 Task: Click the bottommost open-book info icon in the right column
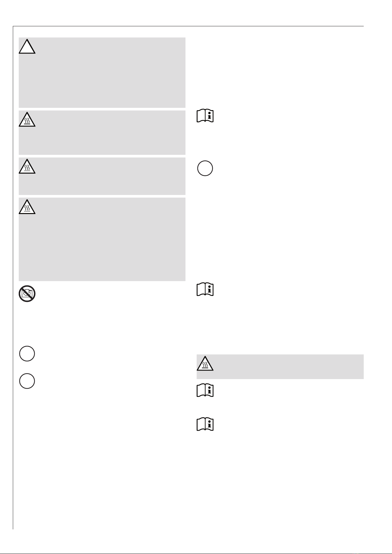[x=205, y=424]
